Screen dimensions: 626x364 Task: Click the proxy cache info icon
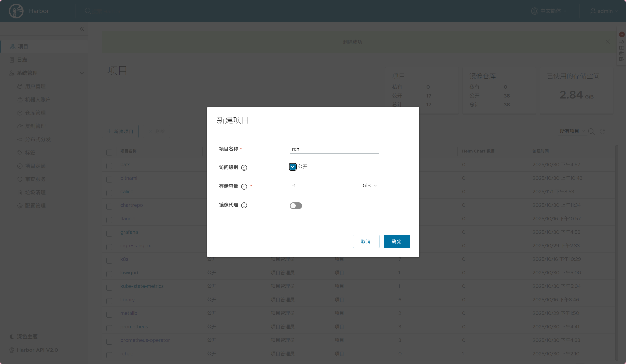tap(244, 205)
